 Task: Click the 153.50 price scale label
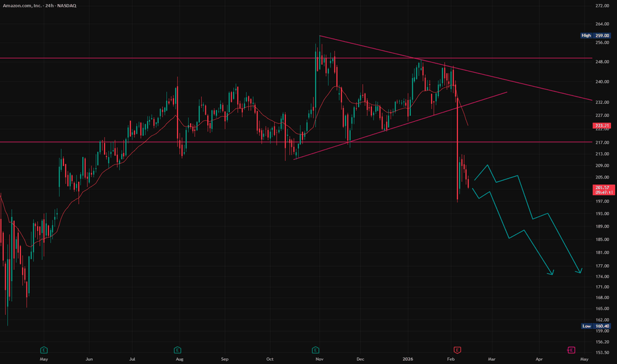(x=602, y=353)
